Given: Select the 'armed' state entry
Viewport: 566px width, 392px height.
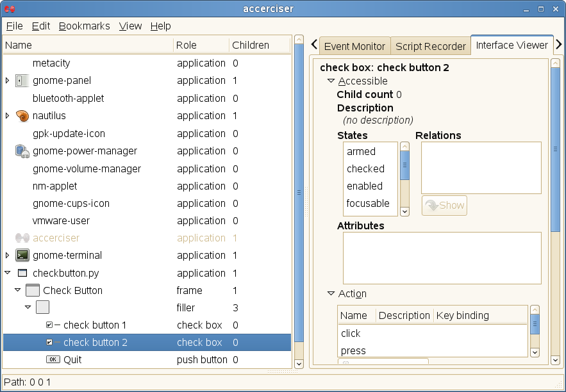Looking at the screenshot, I should (x=370, y=151).
